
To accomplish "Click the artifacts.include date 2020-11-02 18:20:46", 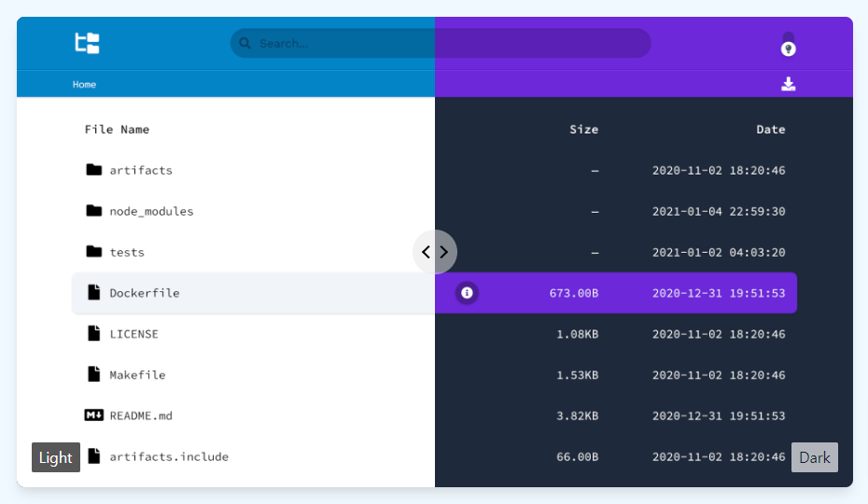I will click(719, 457).
